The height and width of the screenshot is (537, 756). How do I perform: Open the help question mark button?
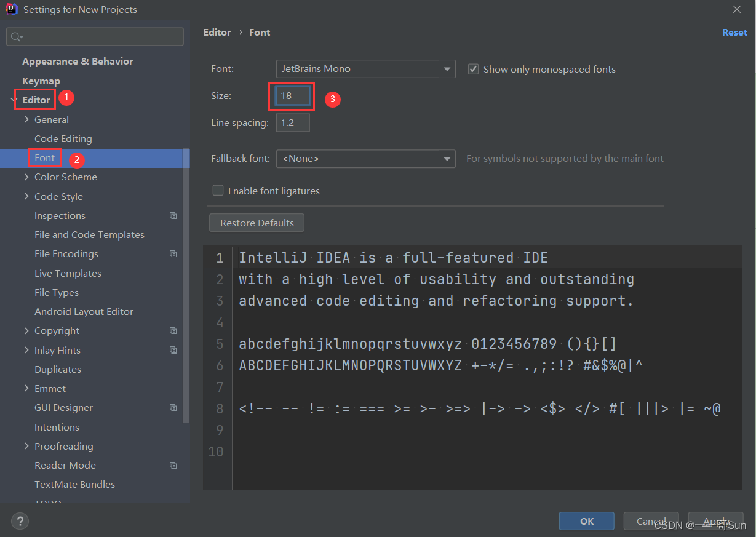point(20,521)
